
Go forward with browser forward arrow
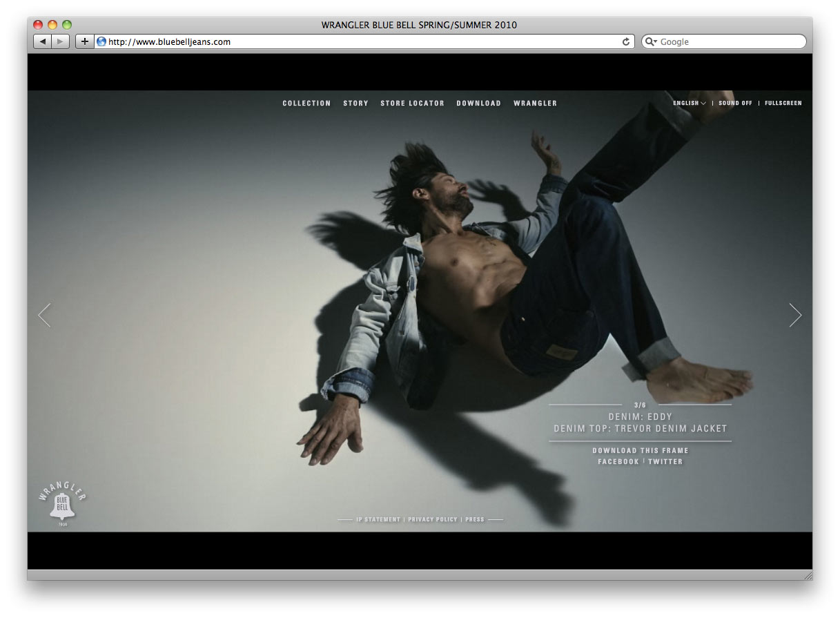pos(61,41)
